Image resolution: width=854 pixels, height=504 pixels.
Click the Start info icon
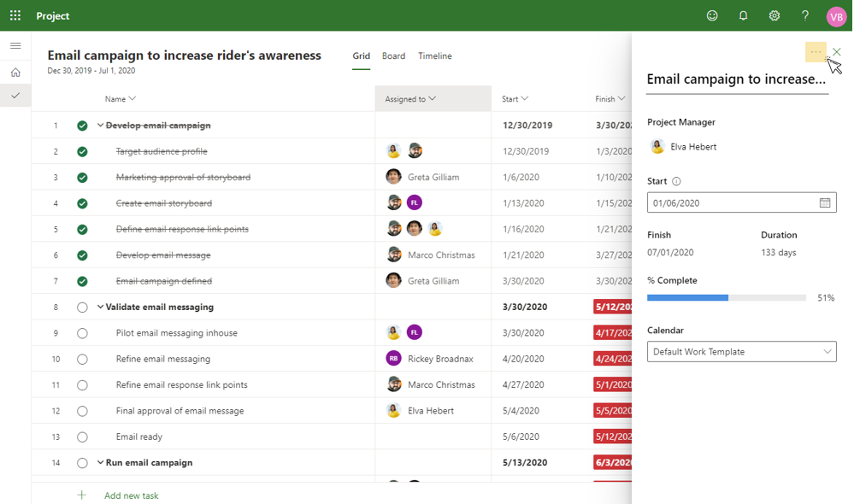[x=676, y=181]
